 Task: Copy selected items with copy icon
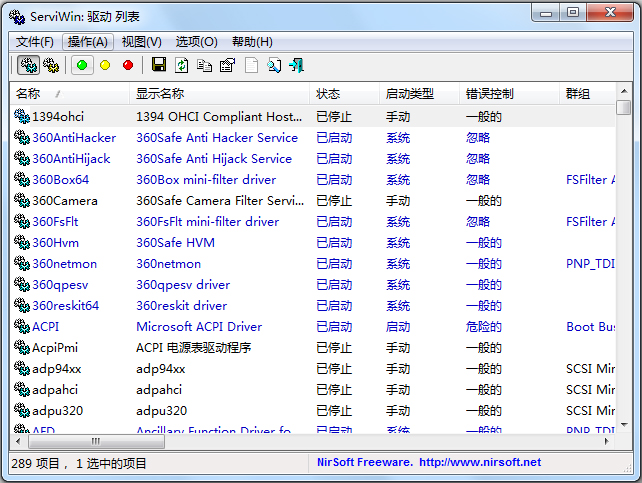(x=204, y=65)
